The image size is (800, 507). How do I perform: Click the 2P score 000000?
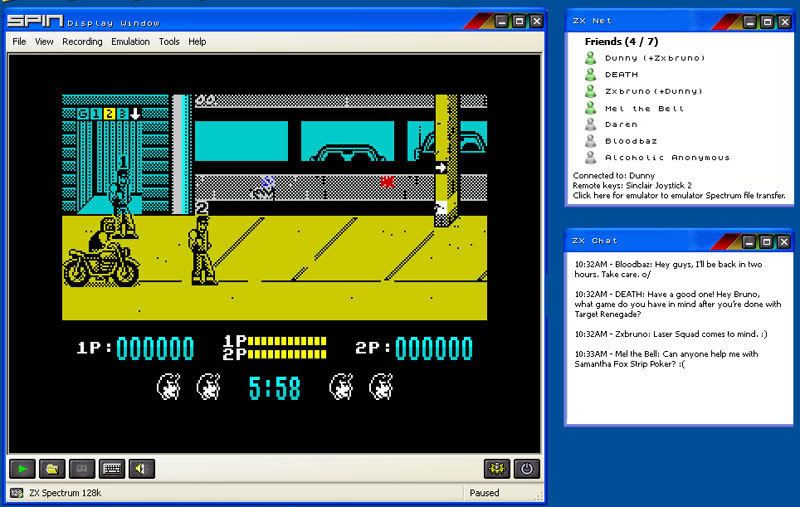434,348
